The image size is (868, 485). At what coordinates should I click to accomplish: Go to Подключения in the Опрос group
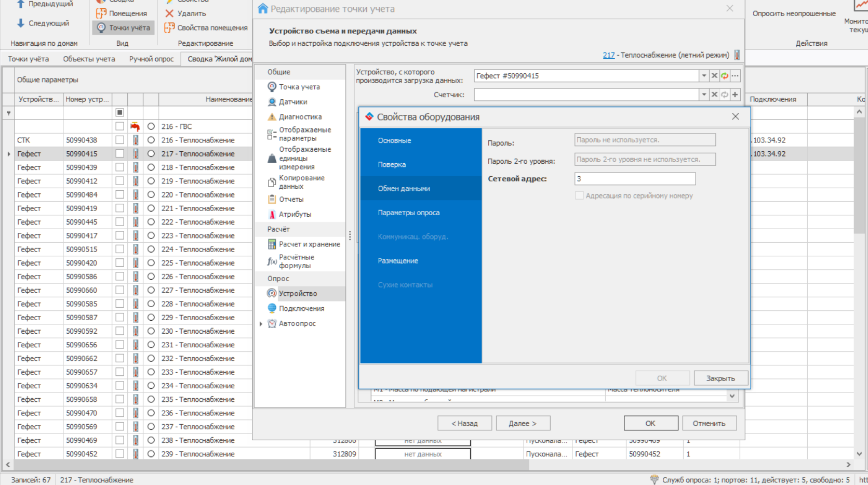301,308
